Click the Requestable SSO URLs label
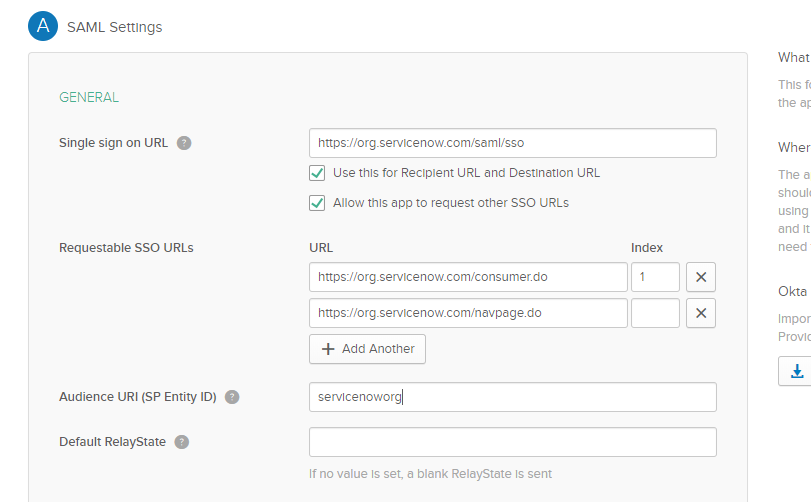Image resolution: width=811 pixels, height=502 pixels. coord(126,248)
